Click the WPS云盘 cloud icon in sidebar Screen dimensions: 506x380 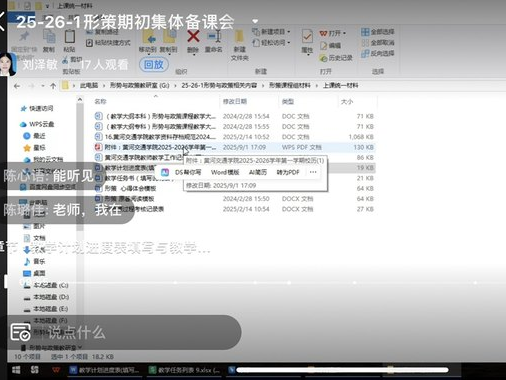[23, 124]
